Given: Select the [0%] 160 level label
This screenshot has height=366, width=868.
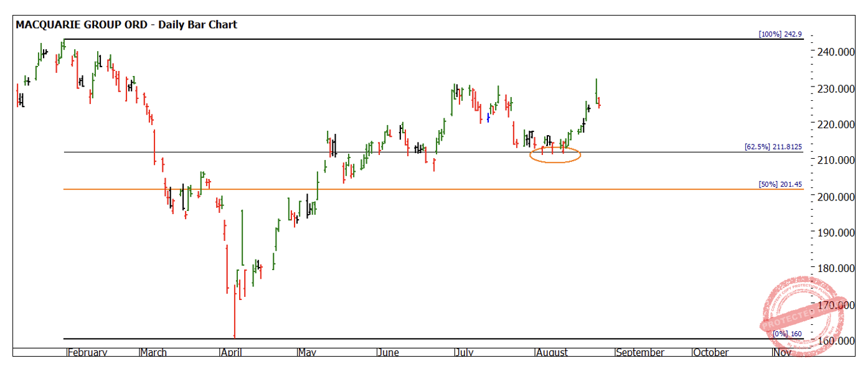Looking at the screenshot, I should (787, 334).
